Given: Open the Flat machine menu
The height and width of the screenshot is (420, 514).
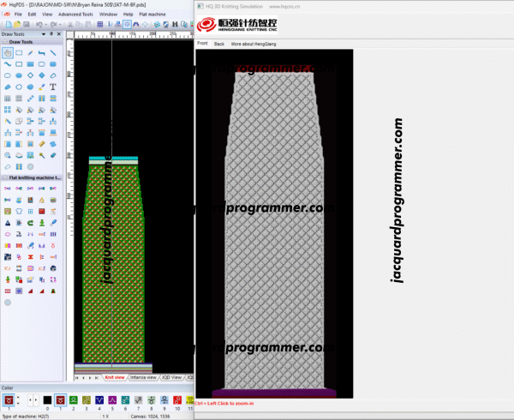Looking at the screenshot, I should [x=152, y=15].
